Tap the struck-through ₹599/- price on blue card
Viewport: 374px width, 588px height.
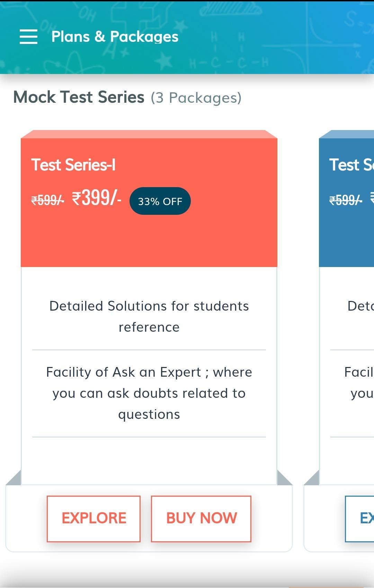pyautogui.click(x=346, y=200)
